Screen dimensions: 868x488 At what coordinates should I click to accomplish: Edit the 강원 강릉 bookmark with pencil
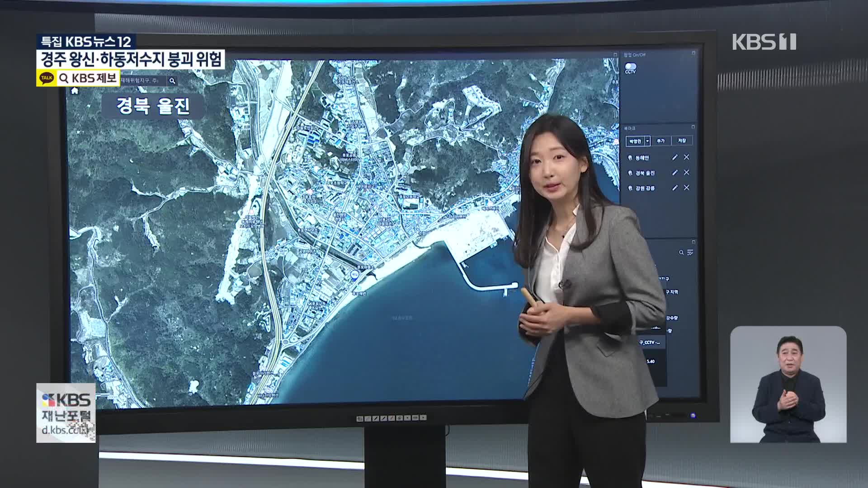click(x=675, y=188)
